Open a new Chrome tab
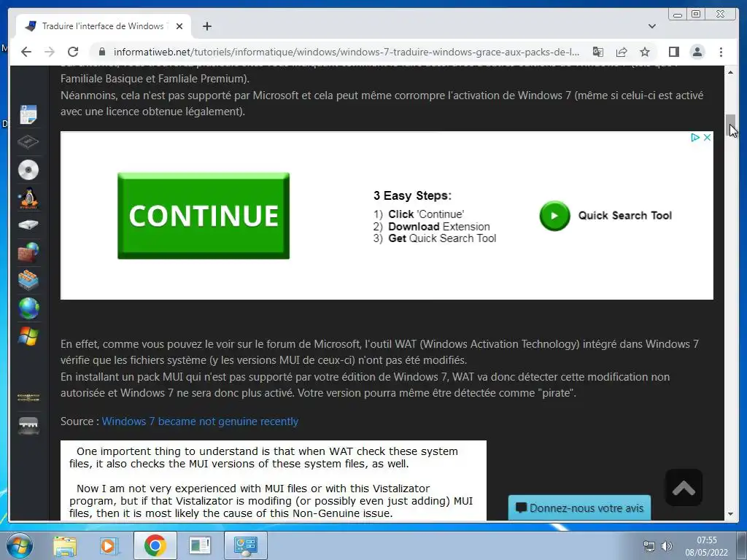Image resolution: width=747 pixels, height=560 pixels. [x=206, y=26]
